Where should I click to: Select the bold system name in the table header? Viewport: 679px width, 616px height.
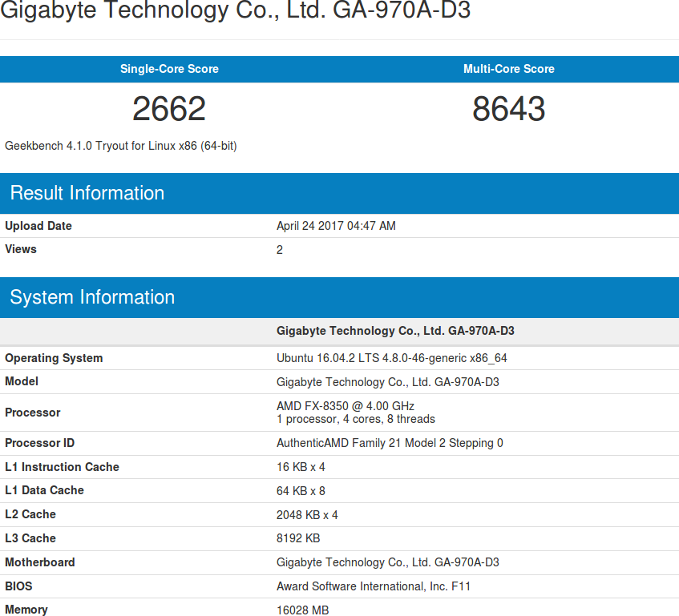point(395,331)
